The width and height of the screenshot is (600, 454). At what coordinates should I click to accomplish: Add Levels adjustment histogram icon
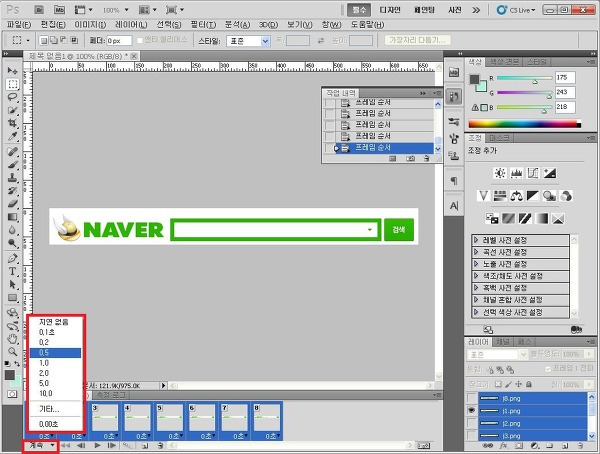[516, 173]
